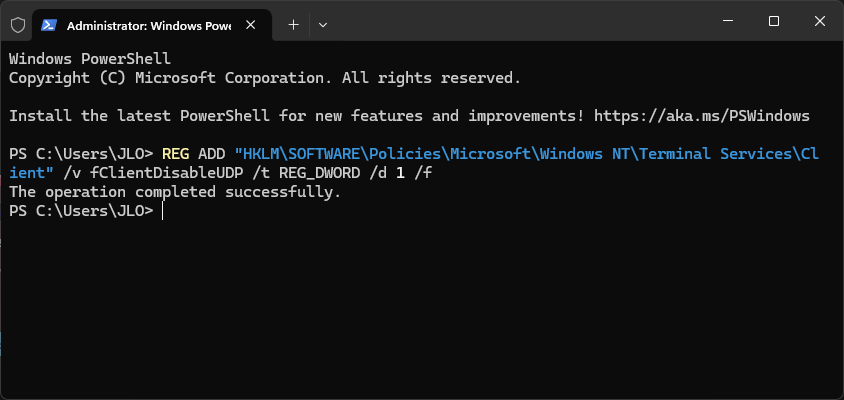This screenshot has height=400, width=844.
Task: Open a new tab with the plus button
Action: pos(293,25)
